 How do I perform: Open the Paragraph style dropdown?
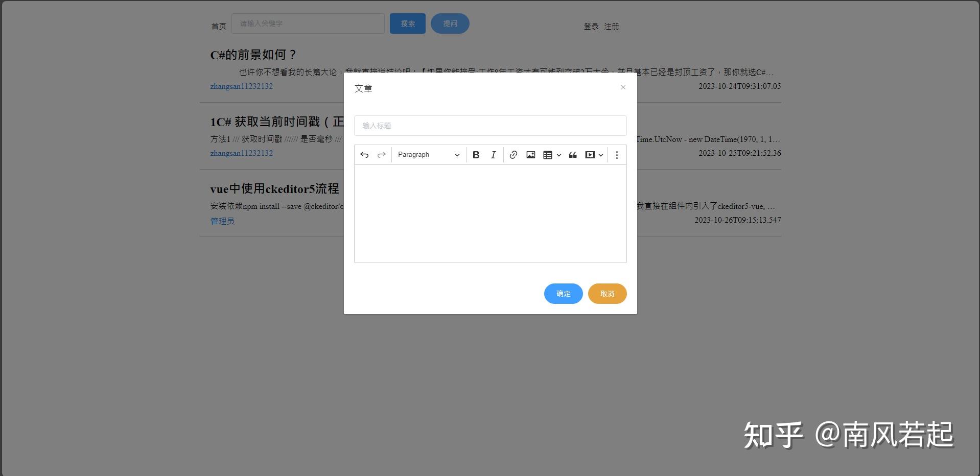(x=428, y=154)
